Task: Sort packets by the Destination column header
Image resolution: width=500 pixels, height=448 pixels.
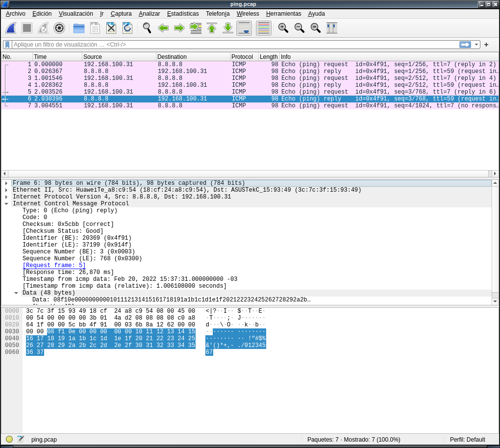Action: pyautogui.click(x=193, y=57)
